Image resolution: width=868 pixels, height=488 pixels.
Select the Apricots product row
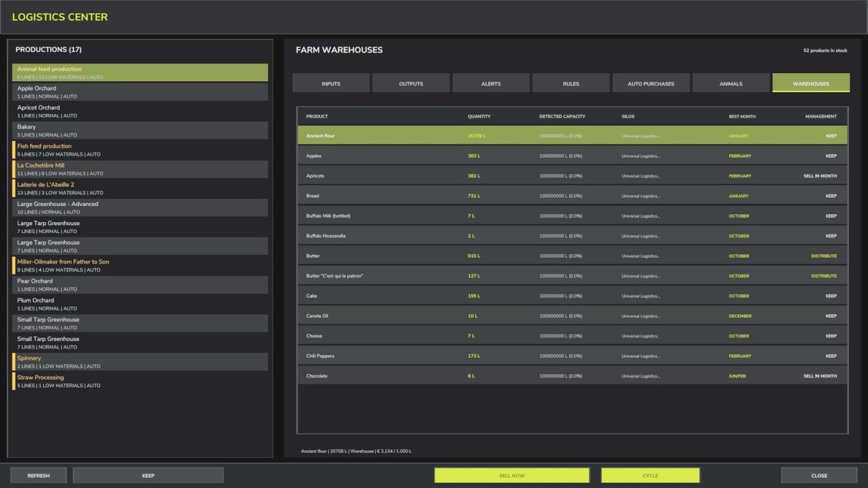[572, 176]
